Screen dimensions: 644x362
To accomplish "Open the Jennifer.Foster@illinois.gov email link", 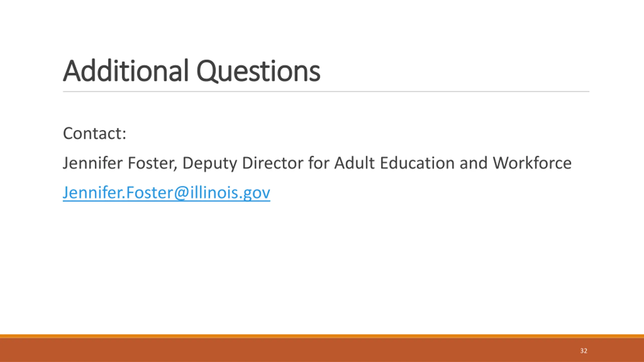I will (166, 193).
